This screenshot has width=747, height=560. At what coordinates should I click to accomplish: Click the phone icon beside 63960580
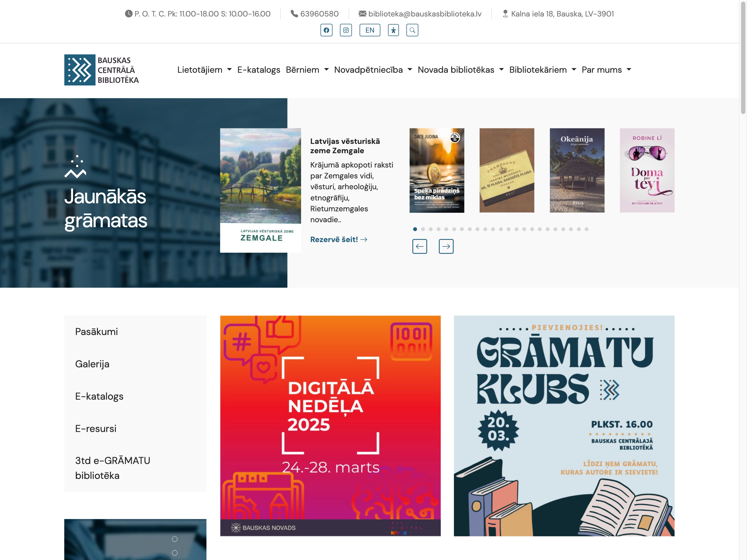pos(294,13)
